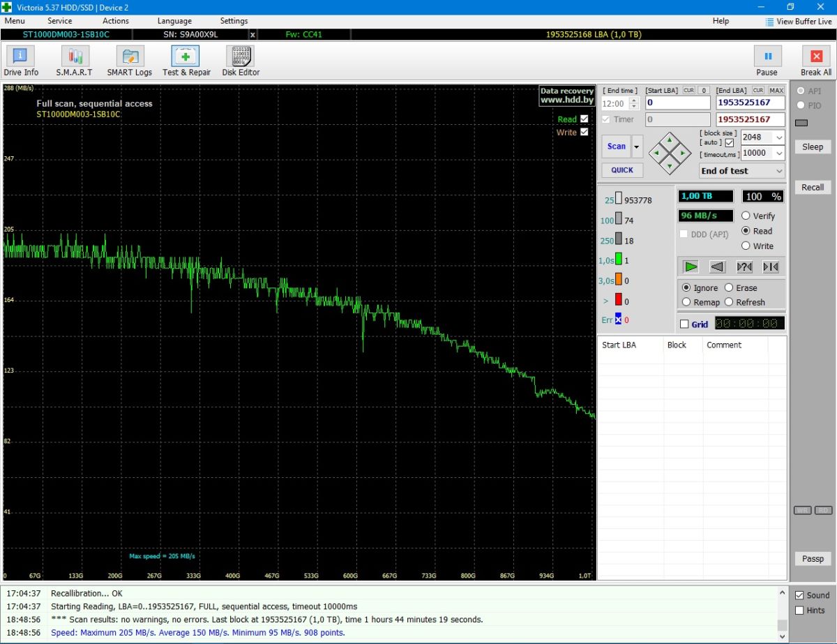Screen dimensions: 837x644
Task: Click the x next to the serial number
Action: point(252,34)
